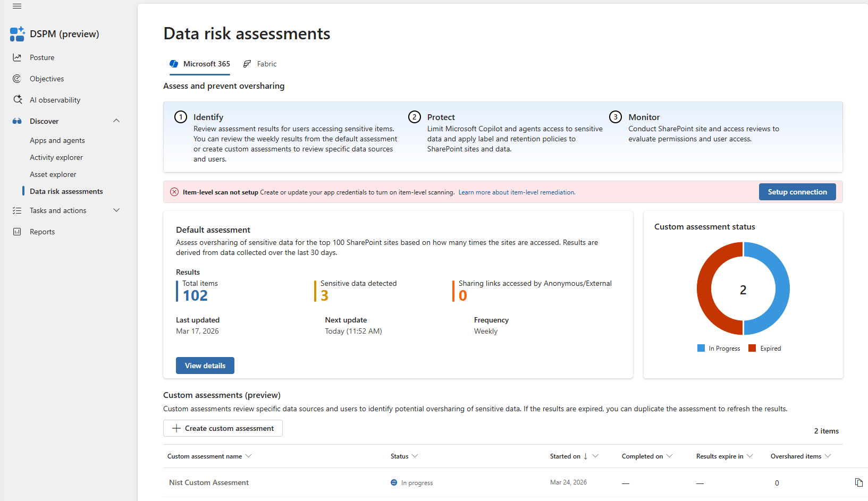
Task: Open the hamburger navigation menu
Action: (17, 6)
